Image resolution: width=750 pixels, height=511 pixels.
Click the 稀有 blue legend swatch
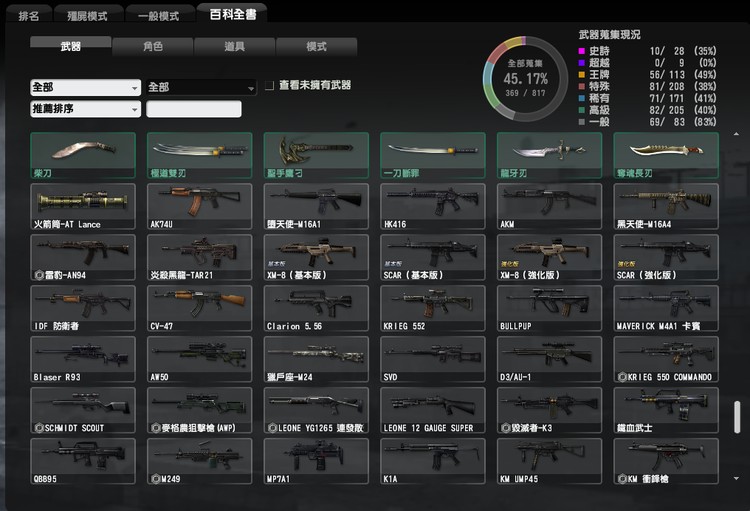click(x=582, y=98)
